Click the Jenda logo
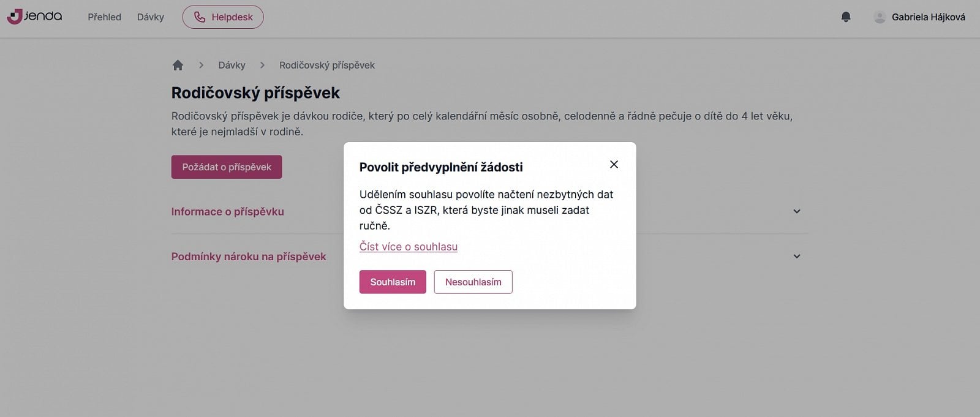Screen dimensions: 980x417 pyautogui.click(x=34, y=17)
